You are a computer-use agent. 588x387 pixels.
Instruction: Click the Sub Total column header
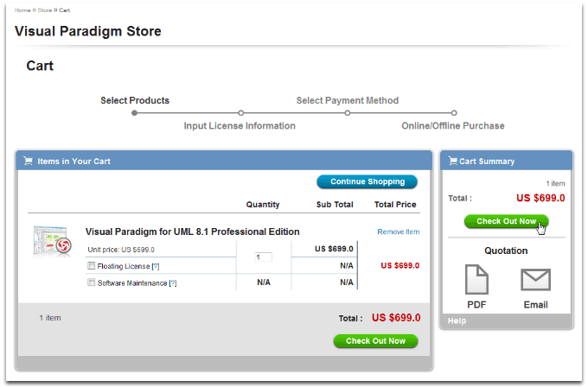pyautogui.click(x=335, y=205)
